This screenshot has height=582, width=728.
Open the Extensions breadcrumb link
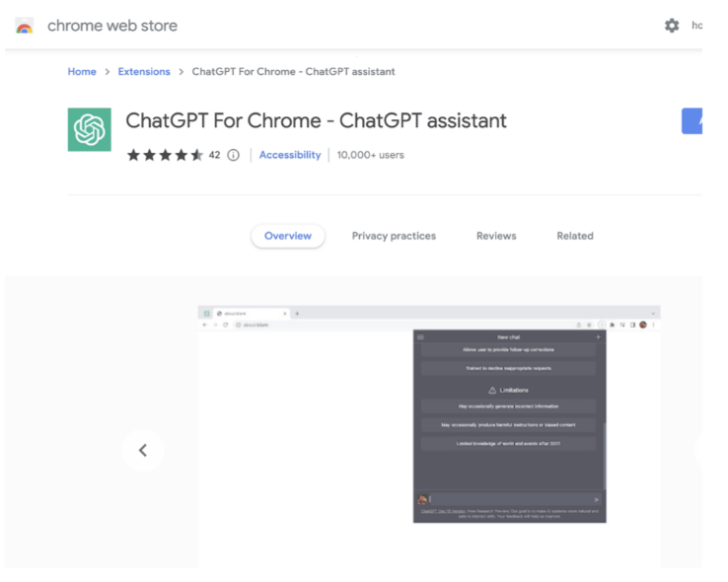tap(144, 71)
